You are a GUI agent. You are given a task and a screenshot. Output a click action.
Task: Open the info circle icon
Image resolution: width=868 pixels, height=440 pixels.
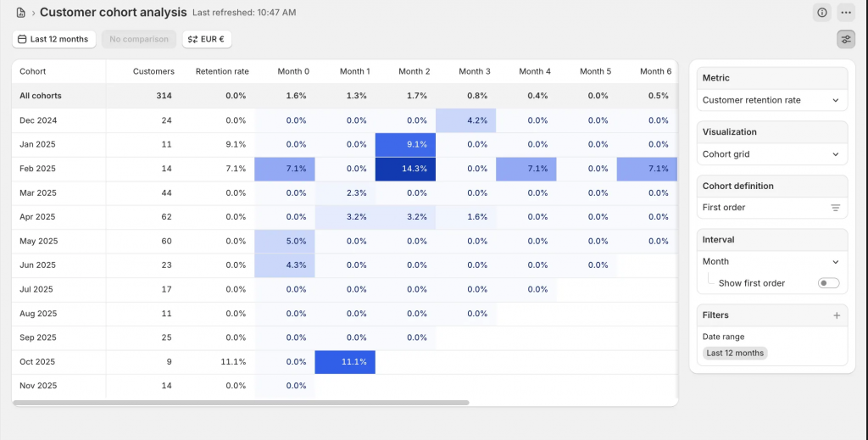coord(821,13)
